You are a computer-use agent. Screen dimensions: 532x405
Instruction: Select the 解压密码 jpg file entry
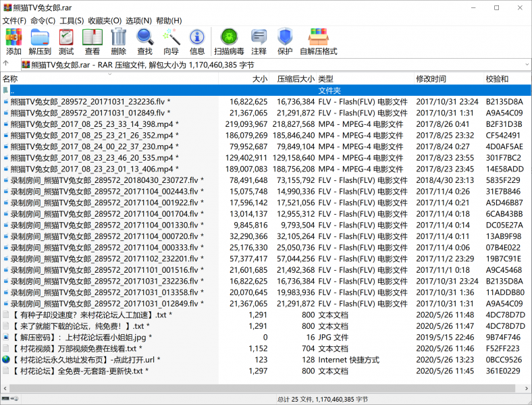click(81, 337)
